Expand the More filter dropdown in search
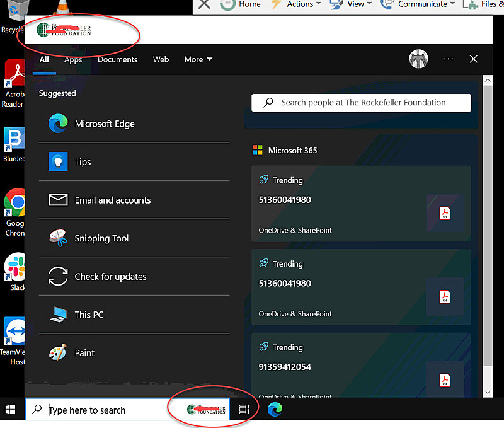This screenshot has width=504, height=428. point(198,59)
